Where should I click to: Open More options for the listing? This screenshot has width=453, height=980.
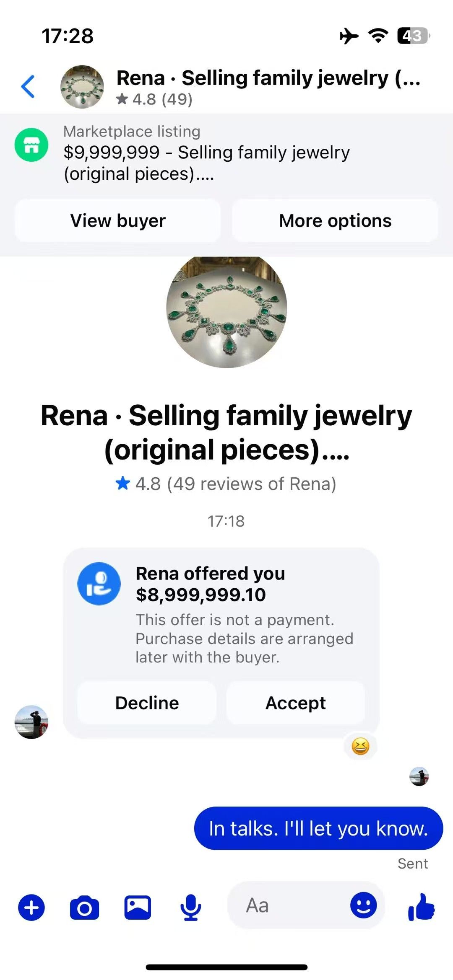335,221
